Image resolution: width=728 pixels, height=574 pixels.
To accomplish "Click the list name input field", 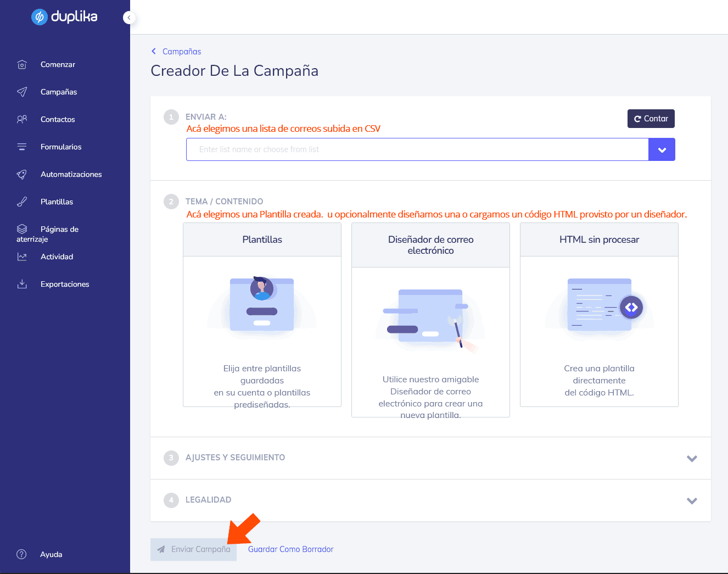I will point(417,149).
